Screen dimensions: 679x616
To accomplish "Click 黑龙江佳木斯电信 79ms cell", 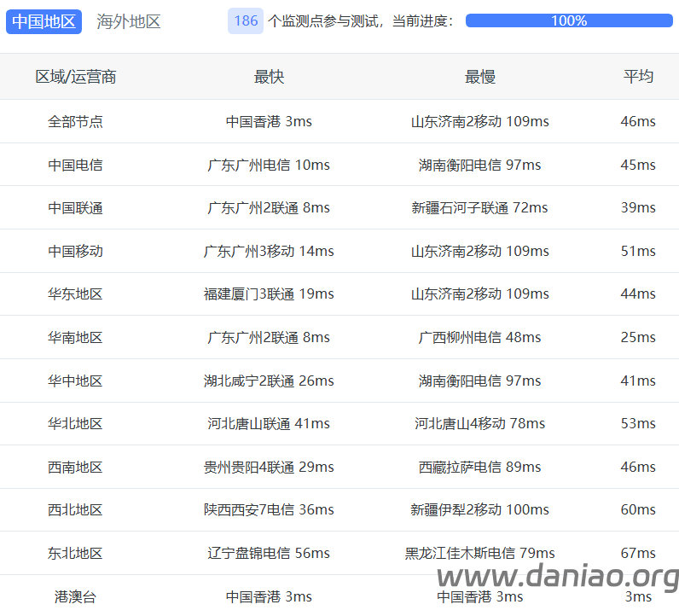I will (x=479, y=553).
